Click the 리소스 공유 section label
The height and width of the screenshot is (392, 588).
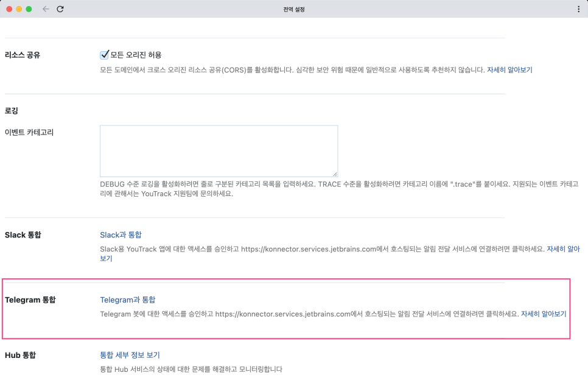tap(23, 55)
